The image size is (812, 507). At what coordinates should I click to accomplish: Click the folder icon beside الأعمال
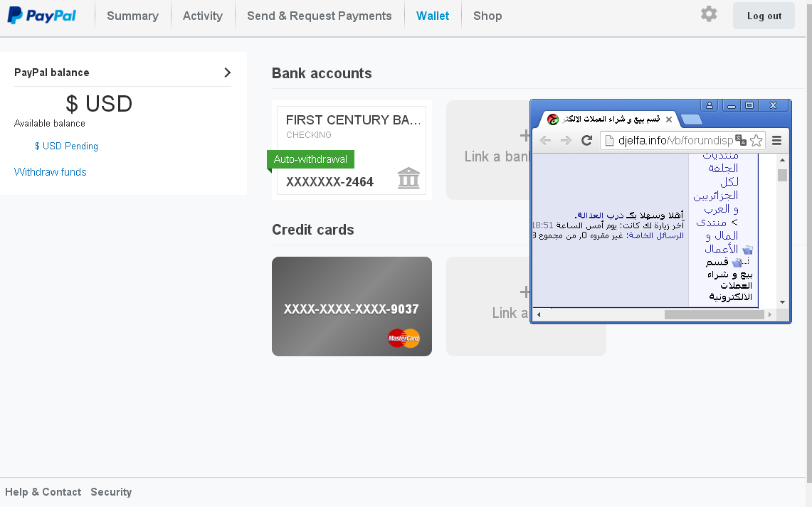point(747,250)
